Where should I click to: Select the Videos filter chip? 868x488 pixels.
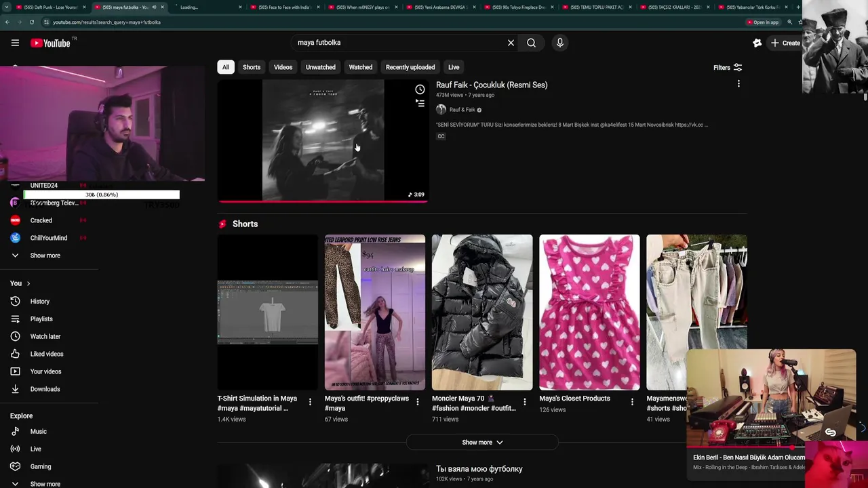pos(283,67)
